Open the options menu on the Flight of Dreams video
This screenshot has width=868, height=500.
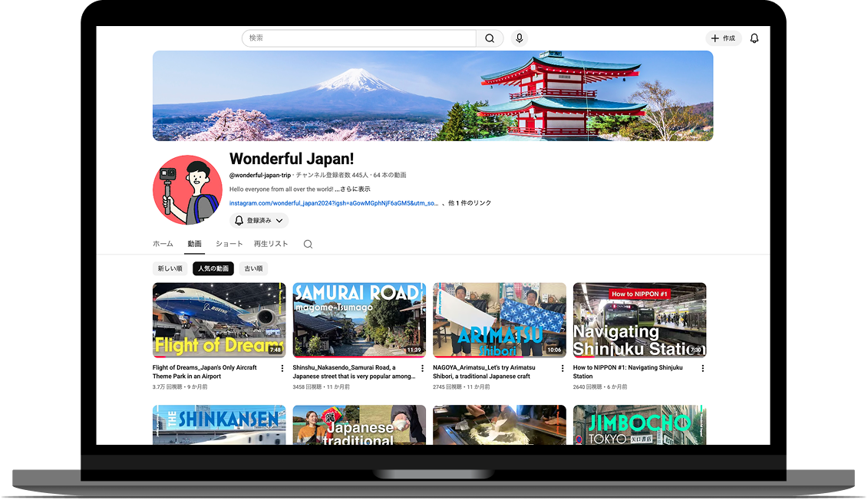282,367
